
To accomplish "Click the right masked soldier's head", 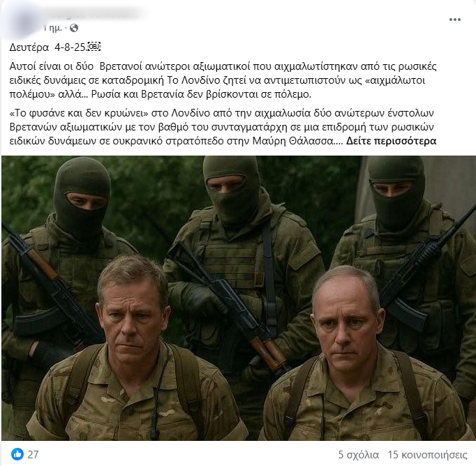I will tap(397, 193).
